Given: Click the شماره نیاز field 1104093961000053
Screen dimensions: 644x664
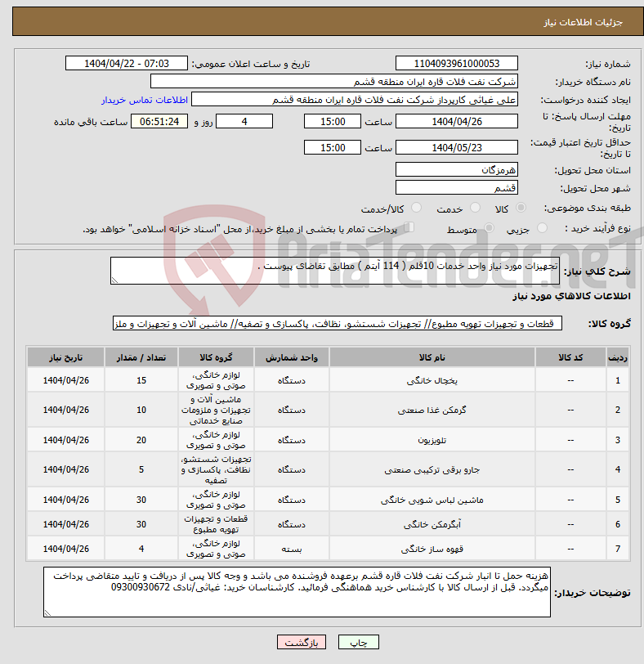Looking at the screenshot, I should (457, 64).
